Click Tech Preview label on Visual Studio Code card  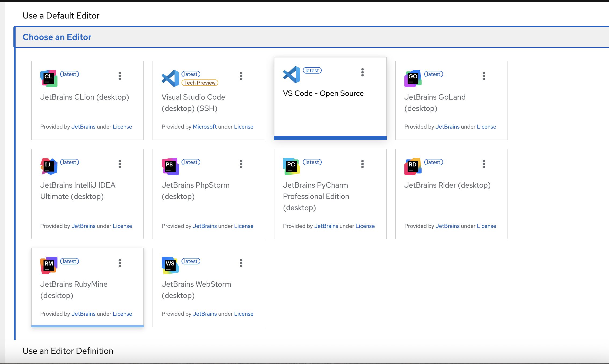tap(200, 83)
